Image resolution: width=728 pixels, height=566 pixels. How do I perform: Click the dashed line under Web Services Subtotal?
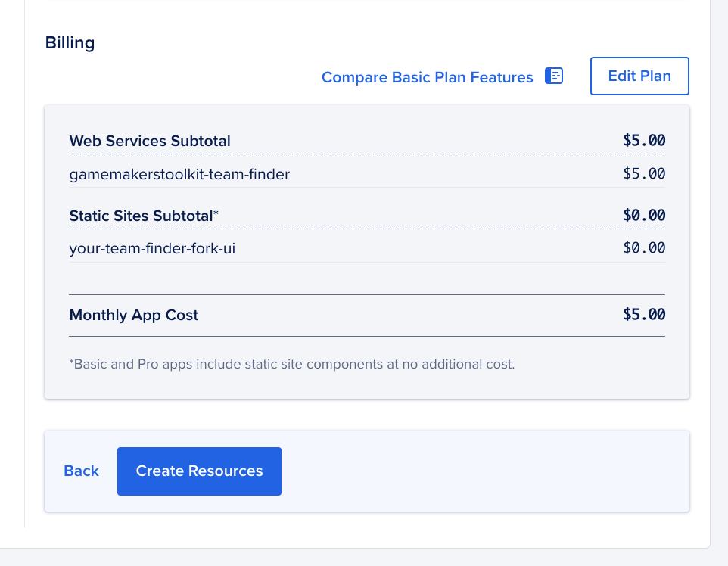367,154
